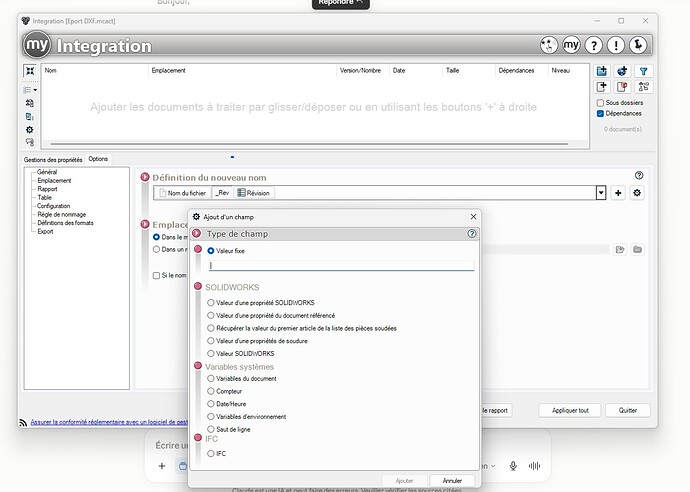Screen dimensions: 690x492
Task: Uncheck the Dépendances checkbox
Action: 600,114
